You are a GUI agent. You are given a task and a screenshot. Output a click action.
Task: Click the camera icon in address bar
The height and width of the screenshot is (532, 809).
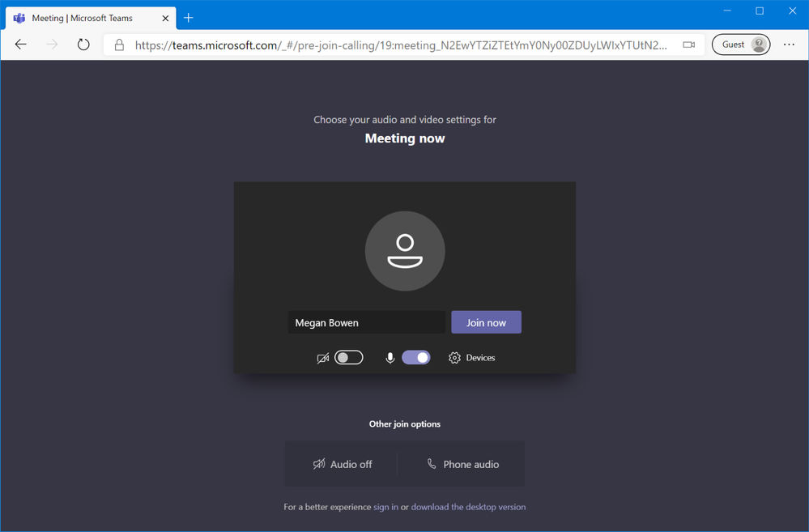pyautogui.click(x=688, y=45)
